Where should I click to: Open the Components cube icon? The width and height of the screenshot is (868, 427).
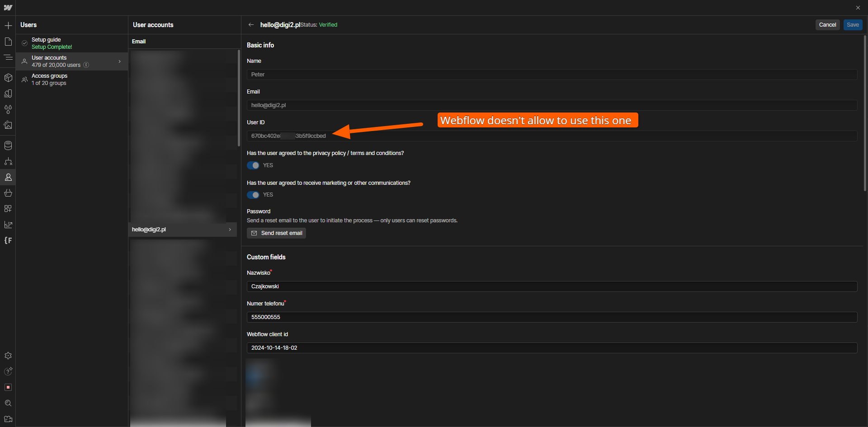8,78
